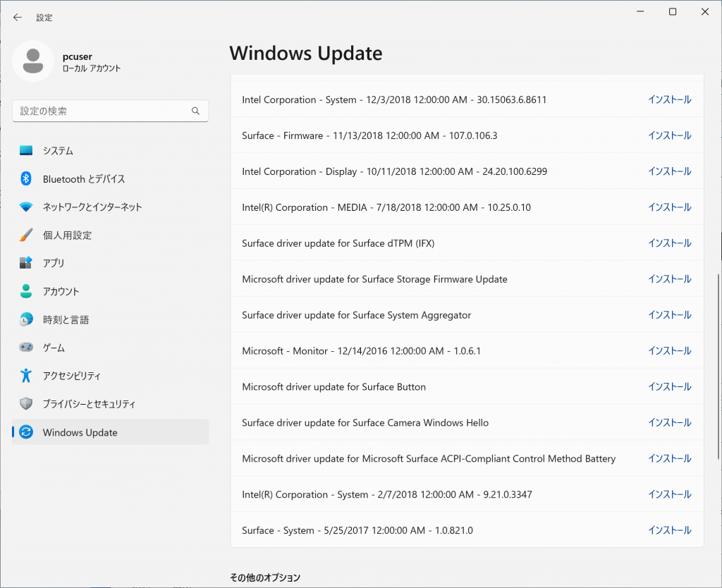Open Bluetooth とデバイス settings
This screenshot has height=588, width=722.
(111, 178)
